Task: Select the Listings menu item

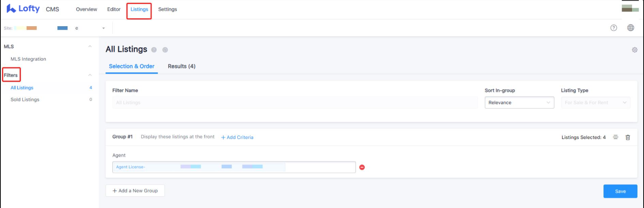Action: pyautogui.click(x=139, y=9)
